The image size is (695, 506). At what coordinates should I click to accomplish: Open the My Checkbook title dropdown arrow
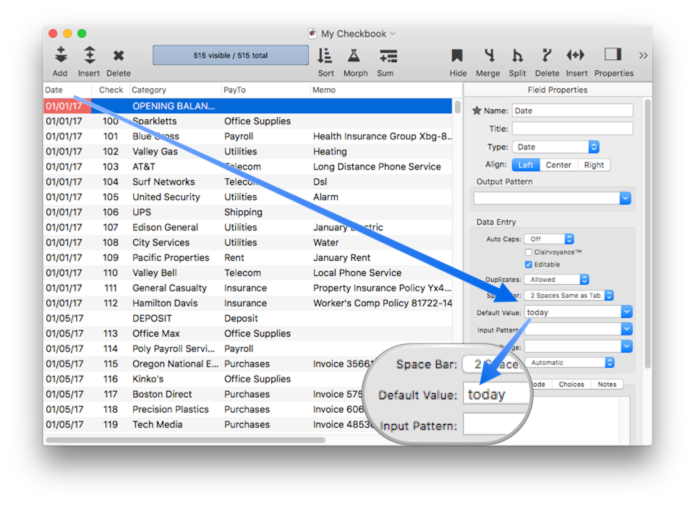pos(393,34)
